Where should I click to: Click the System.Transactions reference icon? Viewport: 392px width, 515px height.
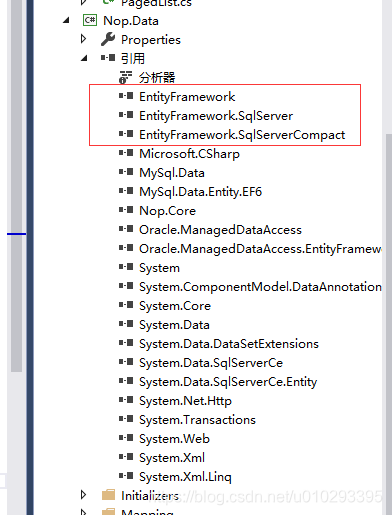(x=126, y=419)
